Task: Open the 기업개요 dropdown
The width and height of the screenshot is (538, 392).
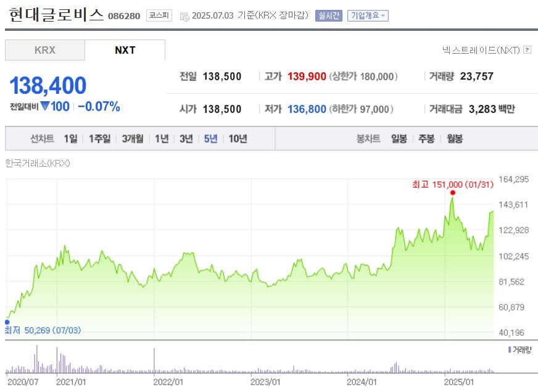Action: pos(368,15)
